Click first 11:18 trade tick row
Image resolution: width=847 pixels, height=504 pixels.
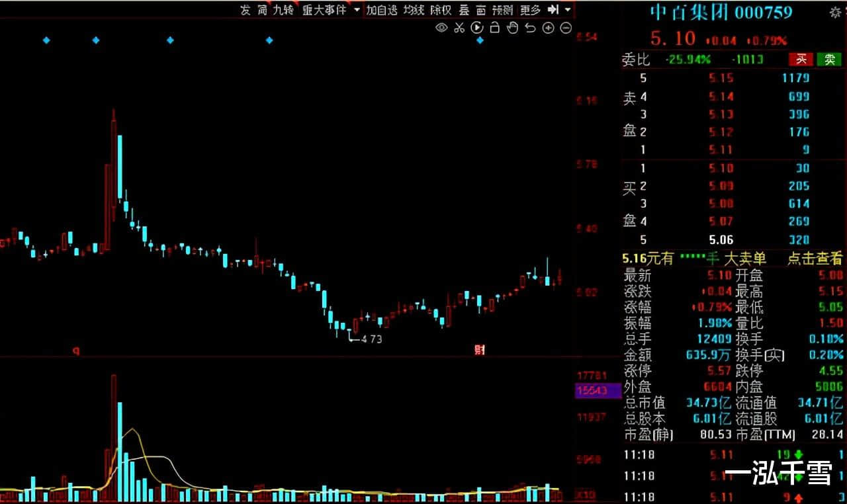(734, 454)
